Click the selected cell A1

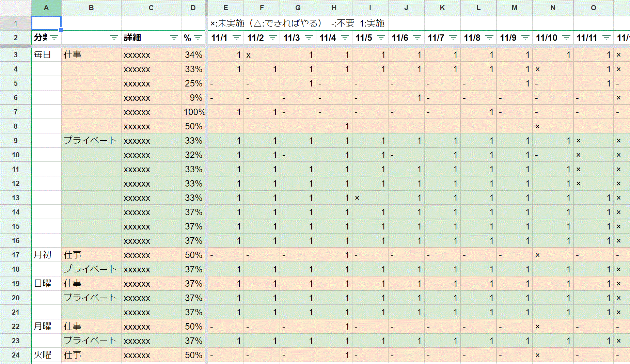46,23
